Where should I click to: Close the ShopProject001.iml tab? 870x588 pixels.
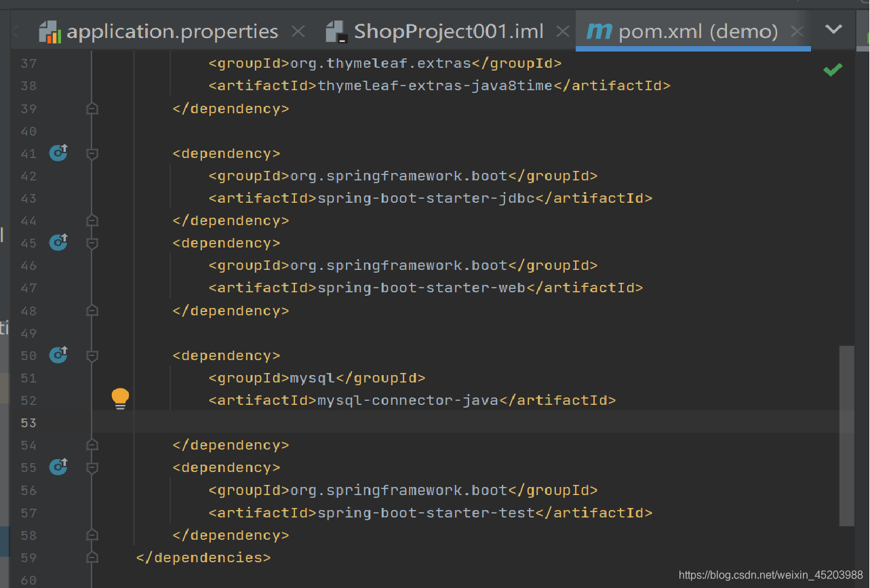click(x=562, y=31)
